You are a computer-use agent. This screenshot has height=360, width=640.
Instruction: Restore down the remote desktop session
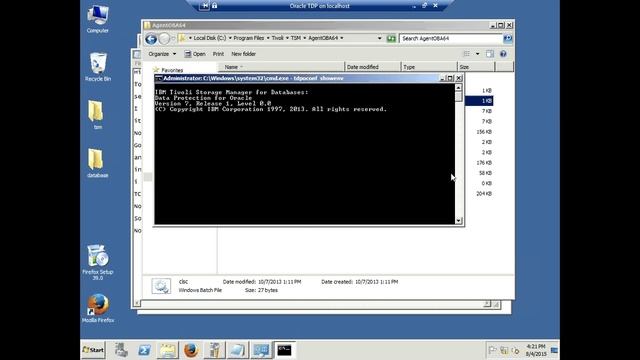point(424,6)
